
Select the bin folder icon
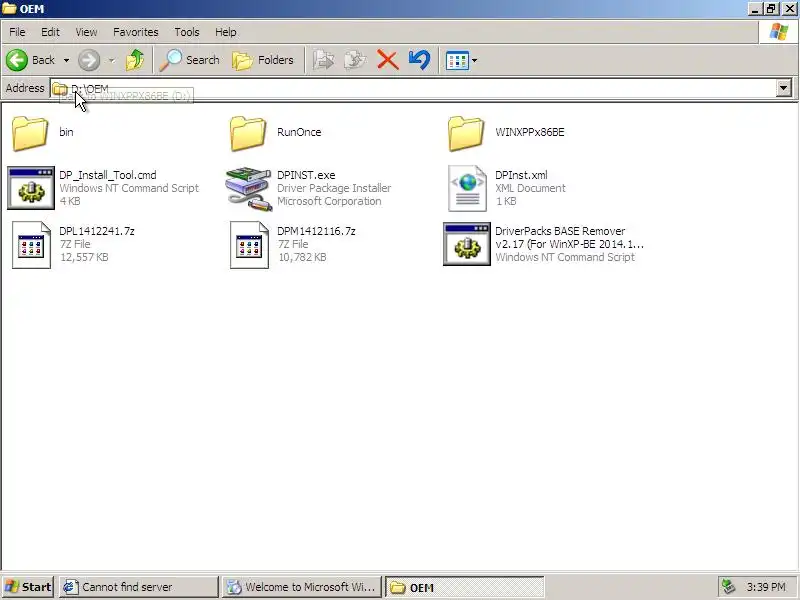tap(30, 133)
